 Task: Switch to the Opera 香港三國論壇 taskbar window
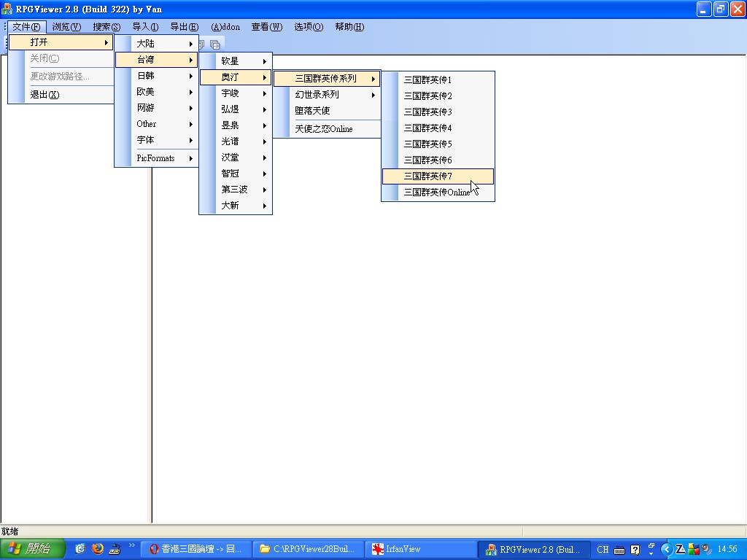195,549
